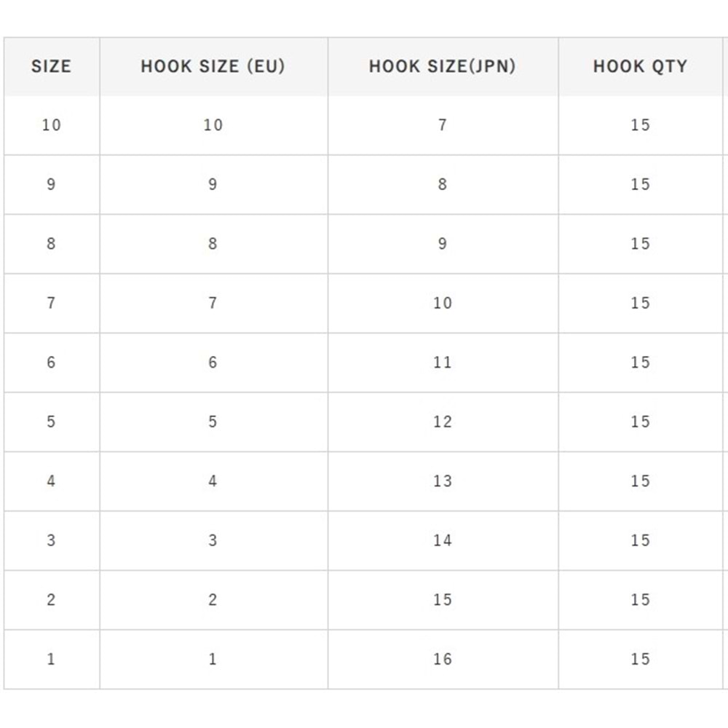Select JPN hook size 14 cell
This screenshot has height=728, width=728.
(x=442, y=540)
